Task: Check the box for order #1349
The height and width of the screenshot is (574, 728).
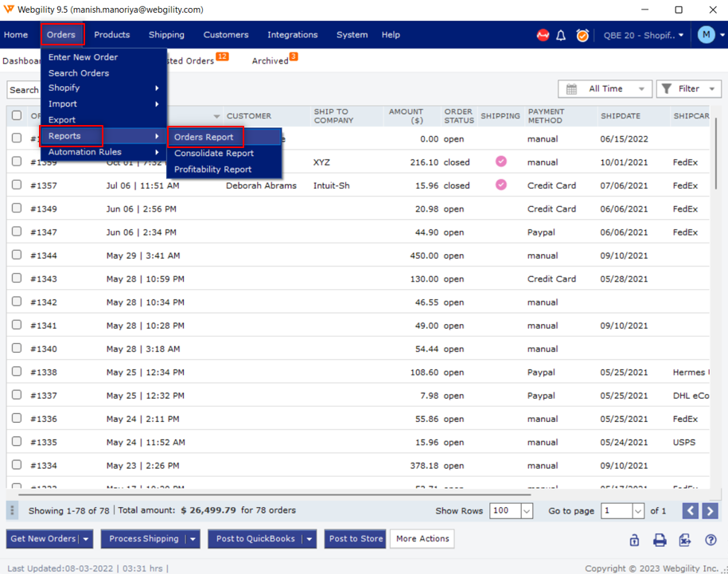Action: 17,208
